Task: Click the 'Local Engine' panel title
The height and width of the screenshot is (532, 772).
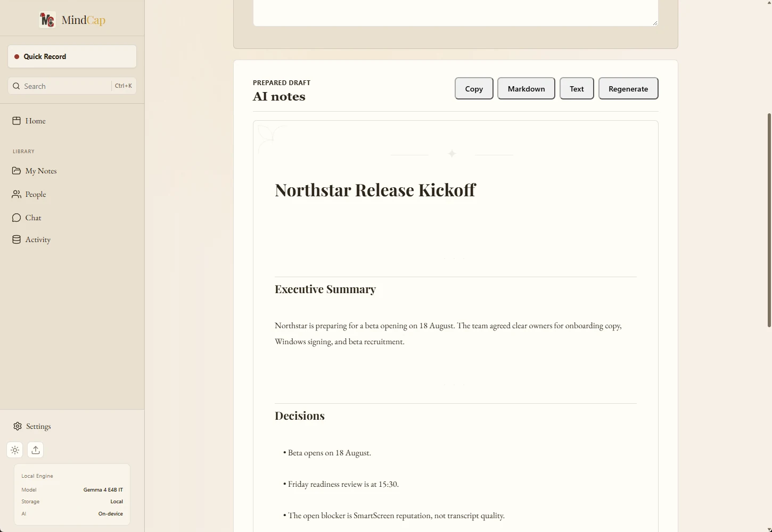Action: pyautogui.click(x=37, y=476)
